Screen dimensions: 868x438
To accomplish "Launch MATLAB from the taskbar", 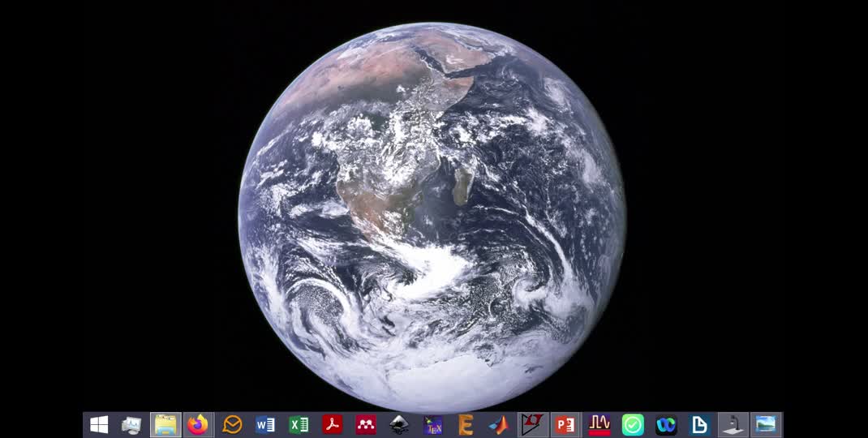I will coord(499,425).
